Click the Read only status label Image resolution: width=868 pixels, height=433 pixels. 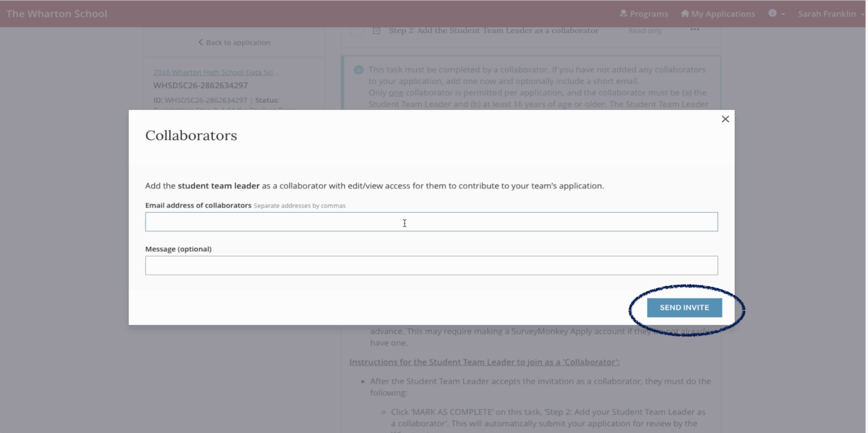pyautogui.click(x=645, y=30)
